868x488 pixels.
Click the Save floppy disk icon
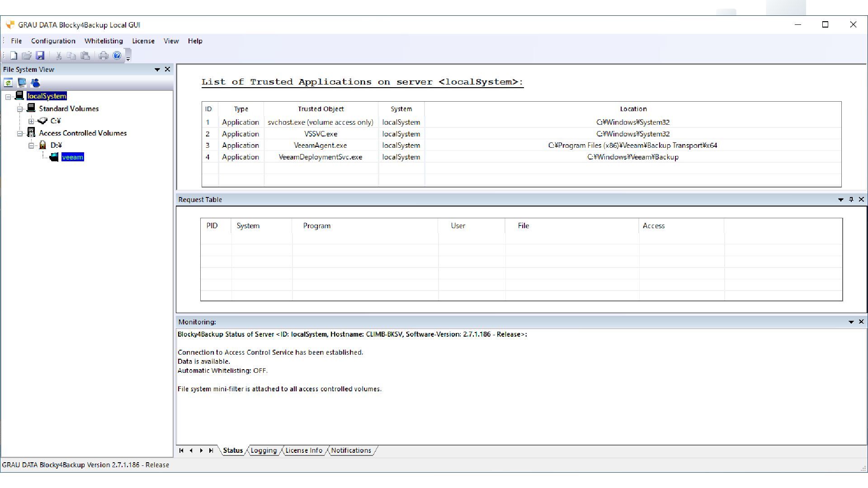[40, 56]
